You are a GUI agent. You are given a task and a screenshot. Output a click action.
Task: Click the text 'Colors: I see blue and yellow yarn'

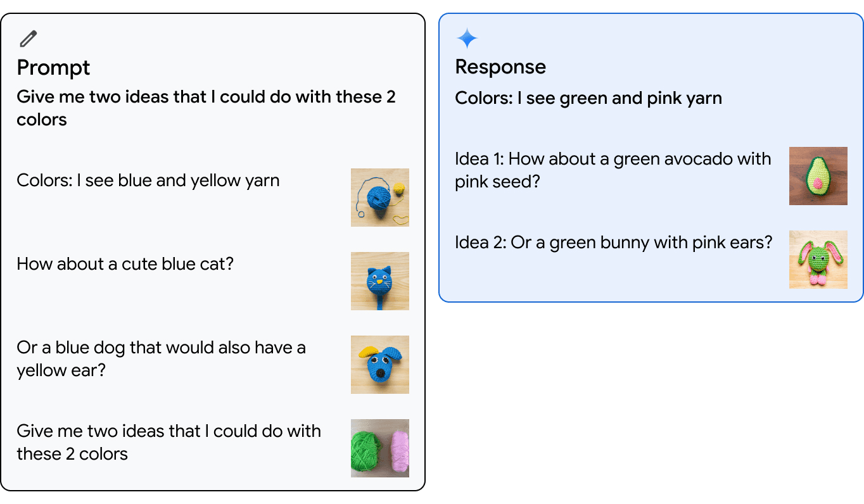(x=148, y=180)
